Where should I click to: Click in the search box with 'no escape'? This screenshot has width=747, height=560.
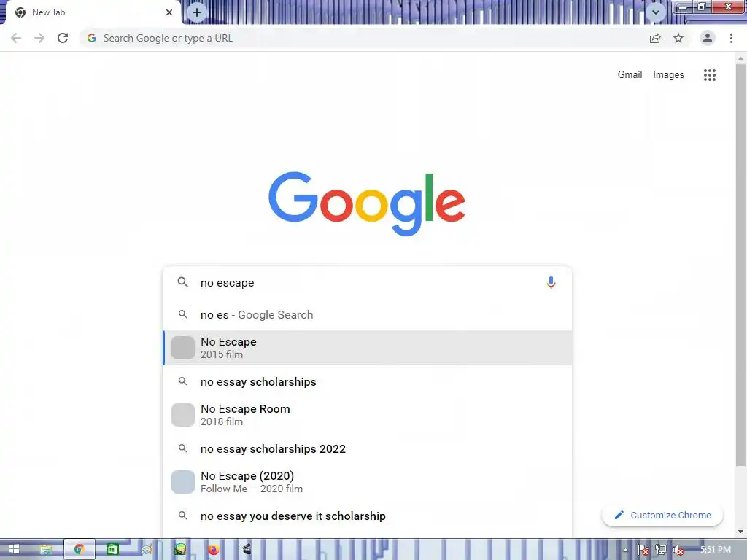[367, 283]
